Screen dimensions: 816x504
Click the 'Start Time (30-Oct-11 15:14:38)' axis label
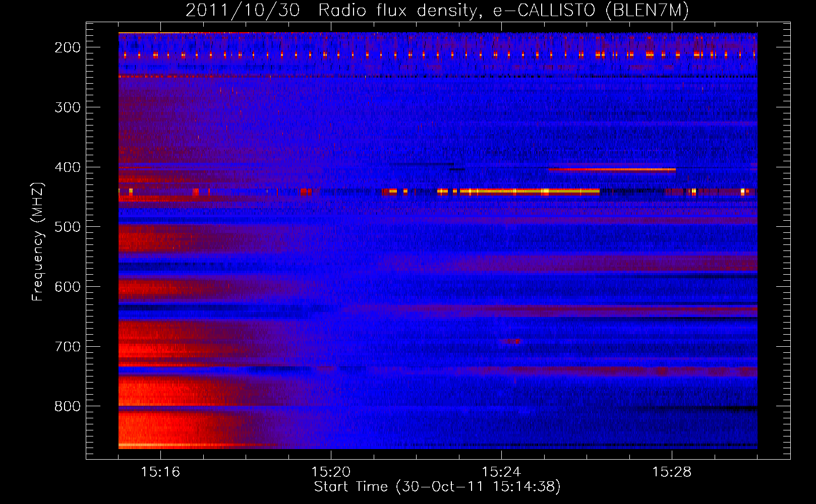point(437,487)
